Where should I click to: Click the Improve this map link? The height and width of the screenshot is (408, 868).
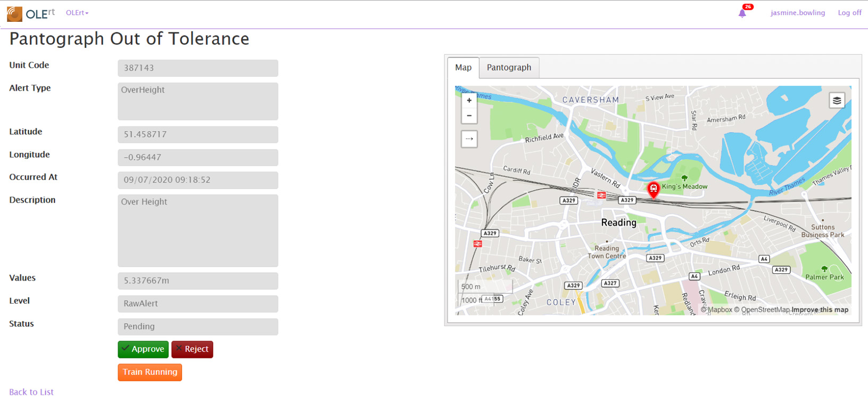tap(820, 310)
